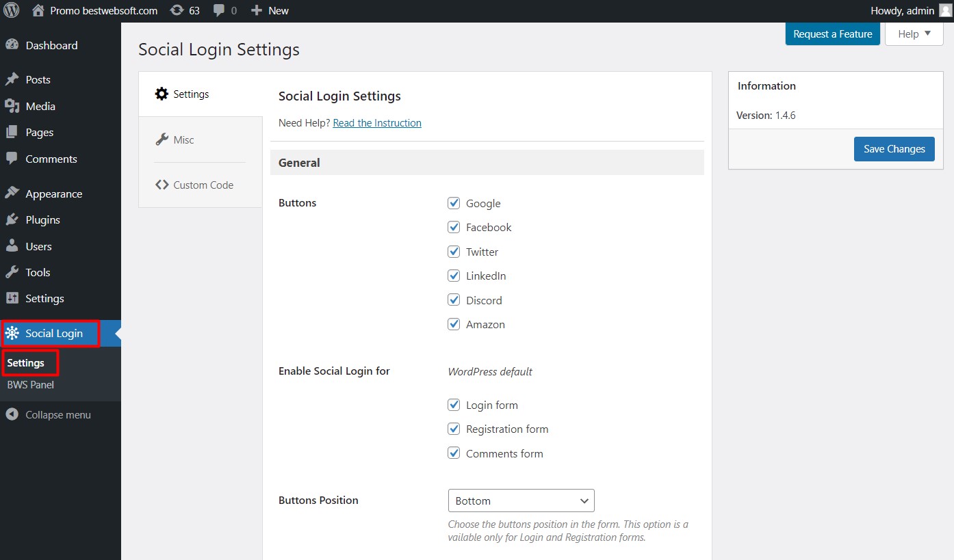
Task: Disable the Discord button checkbox
Action: [454, 300]
